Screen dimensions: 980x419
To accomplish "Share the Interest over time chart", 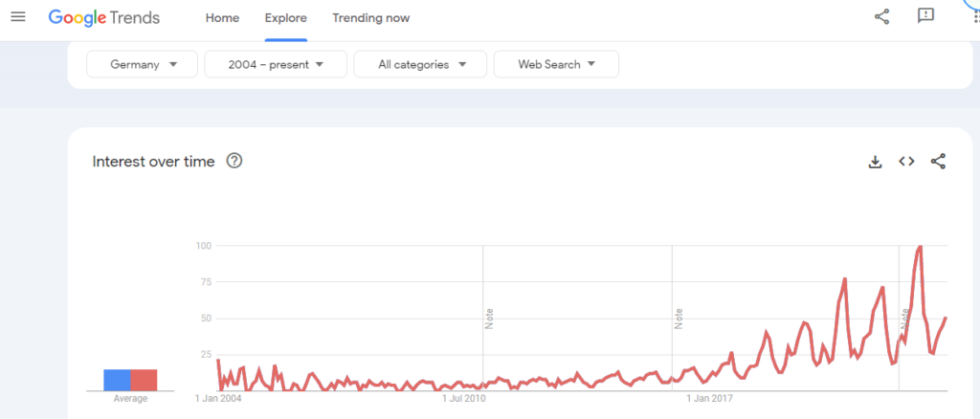I will click(938, 162).
